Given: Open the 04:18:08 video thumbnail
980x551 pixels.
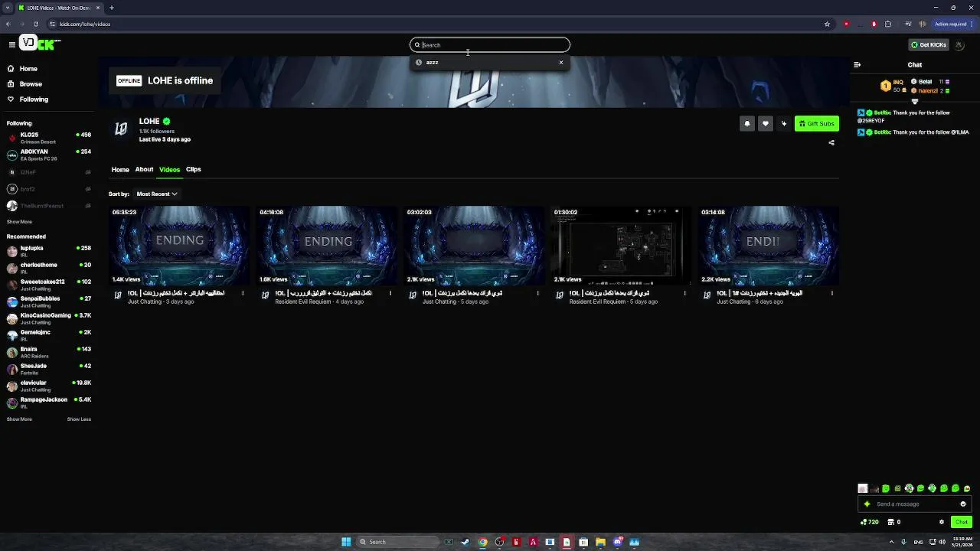Looking at the screenshot, I should click(x=327, y=246).
